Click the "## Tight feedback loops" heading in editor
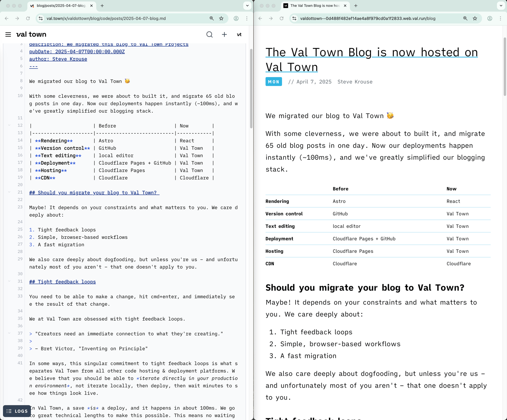 pos(62,282)
